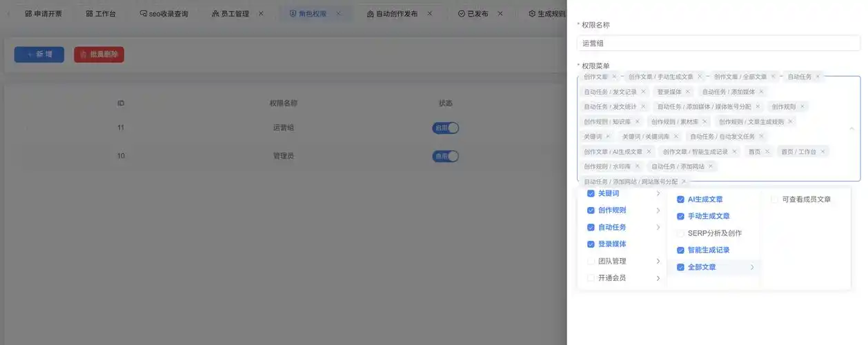This screenshot has width=868, height=345.
Task: Switch to the 员工管理 tab
Action: [230, 13]
